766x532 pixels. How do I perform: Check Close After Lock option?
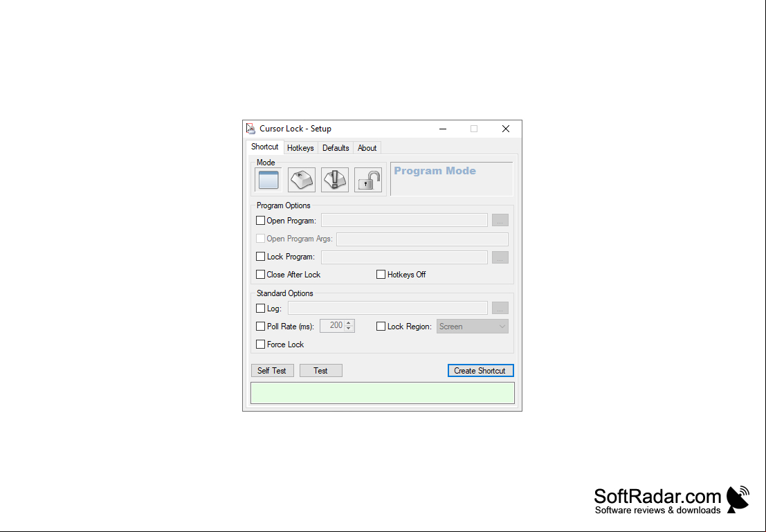[260, 275]
